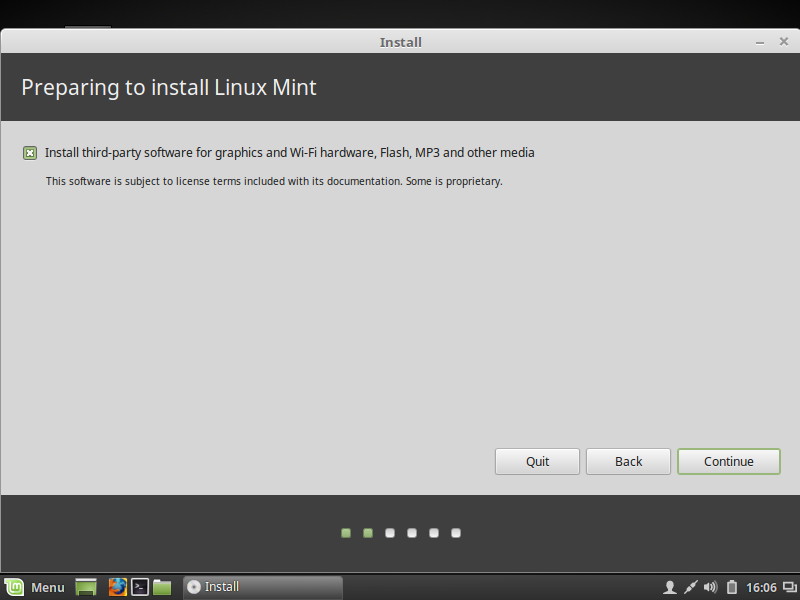Uncheck the Install third-party software checkbox

click(x=30, y=153)
